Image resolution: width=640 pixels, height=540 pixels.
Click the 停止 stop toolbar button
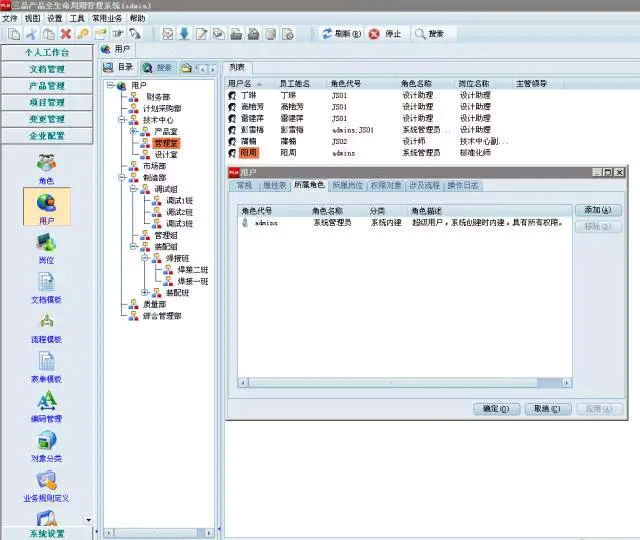385,33
